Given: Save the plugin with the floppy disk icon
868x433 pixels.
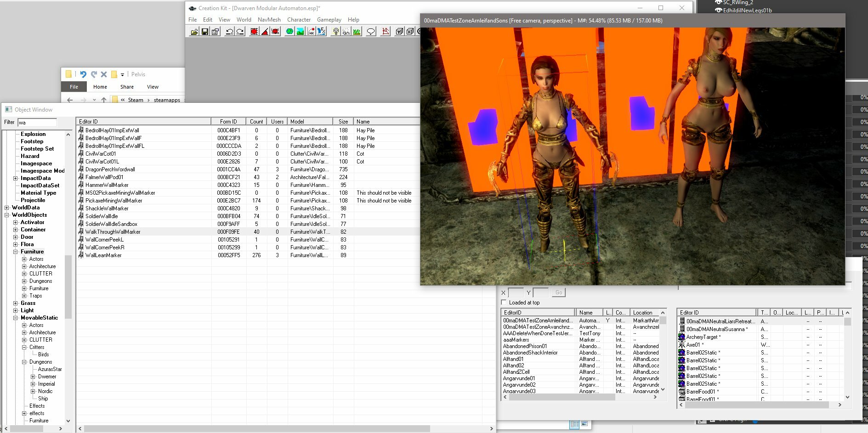Looking at the screenshot, I should click(x=205, y=31).
